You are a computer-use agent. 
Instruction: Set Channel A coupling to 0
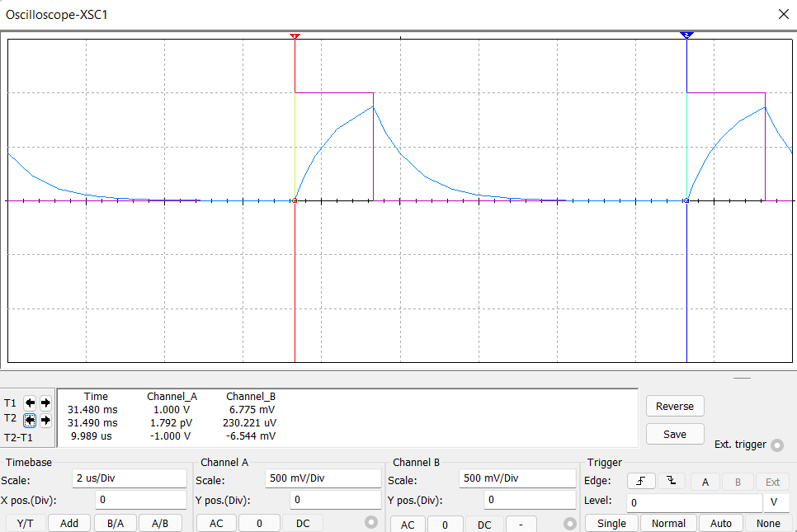[x=259, y=523]
